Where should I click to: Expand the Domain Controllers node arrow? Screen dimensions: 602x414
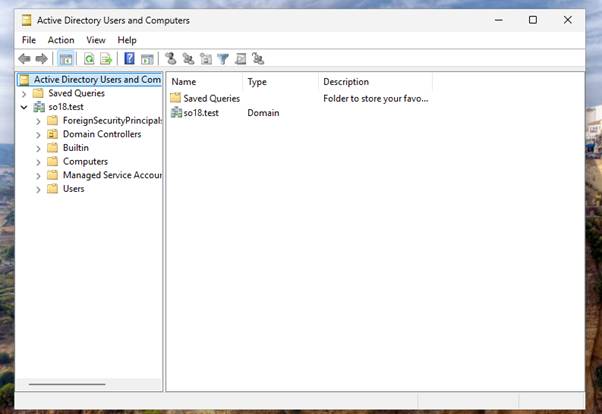click(38, 134)
